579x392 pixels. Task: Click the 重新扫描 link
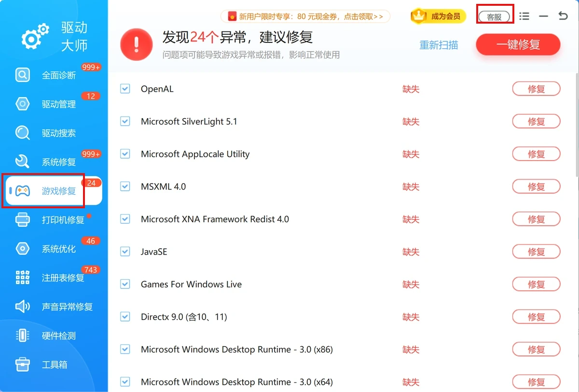439,45
